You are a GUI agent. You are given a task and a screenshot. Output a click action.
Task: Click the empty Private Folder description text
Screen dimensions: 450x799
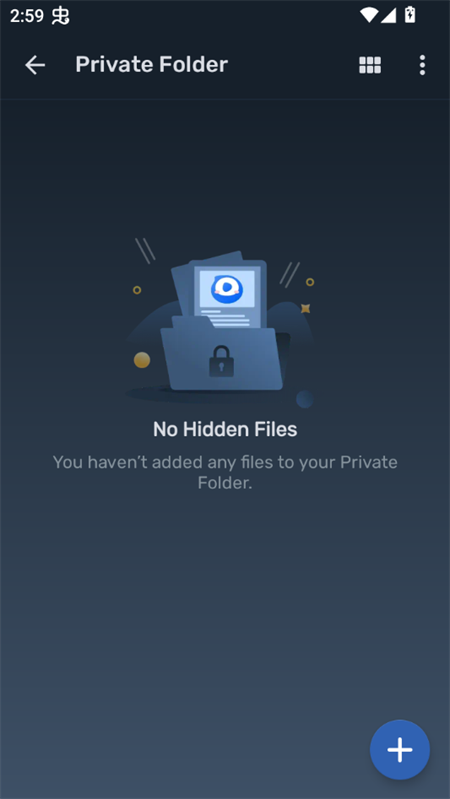coord(225,472)
